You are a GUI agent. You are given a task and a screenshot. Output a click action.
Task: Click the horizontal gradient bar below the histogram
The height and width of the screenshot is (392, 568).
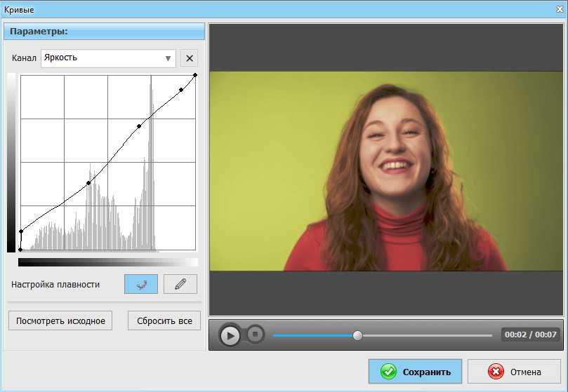pyautogui.click(x=107, y=262)
